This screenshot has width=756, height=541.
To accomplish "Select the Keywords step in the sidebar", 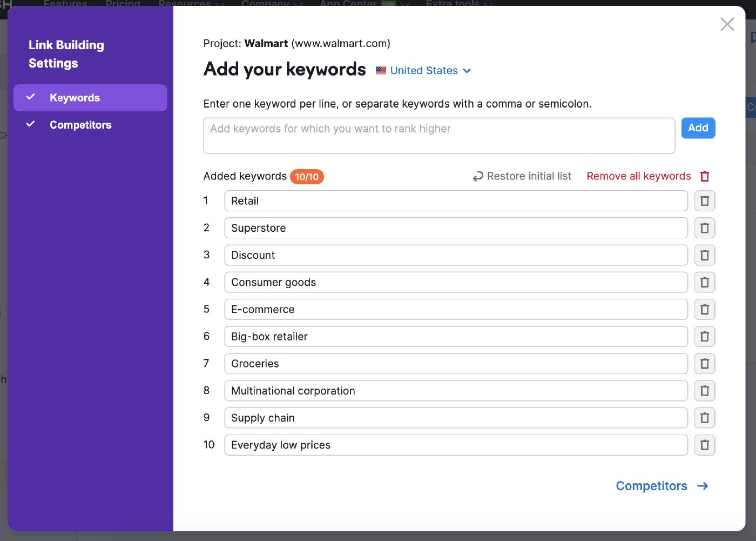I will (x=75, y=97).
